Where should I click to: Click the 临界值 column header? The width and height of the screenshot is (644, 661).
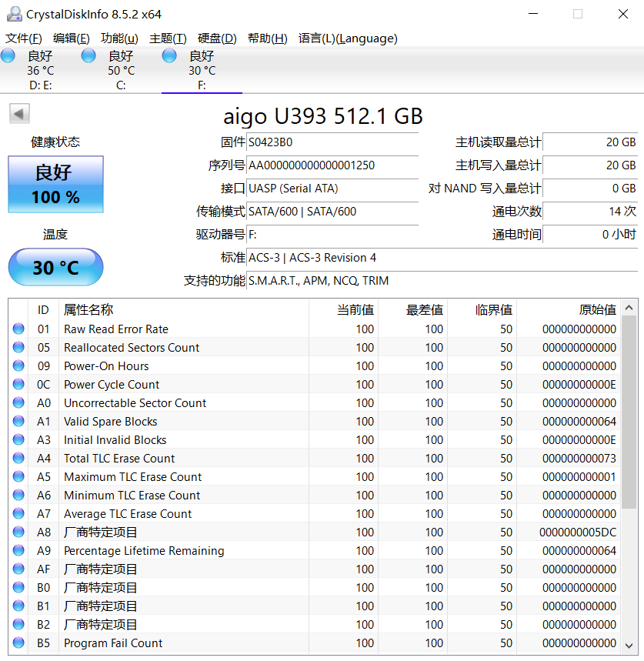point(482,309)
